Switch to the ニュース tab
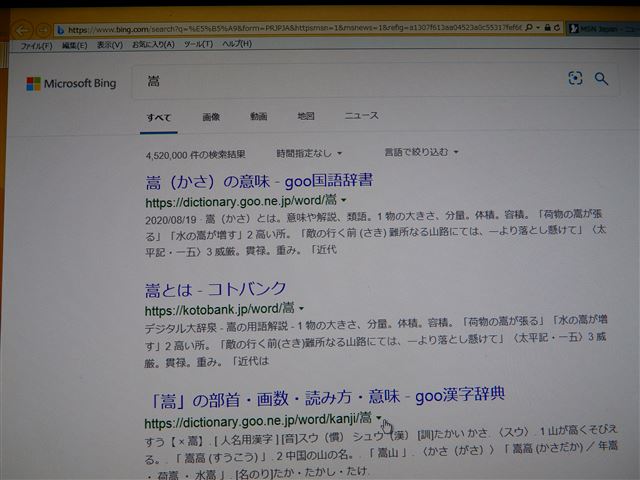 click(x=362, y=116)
